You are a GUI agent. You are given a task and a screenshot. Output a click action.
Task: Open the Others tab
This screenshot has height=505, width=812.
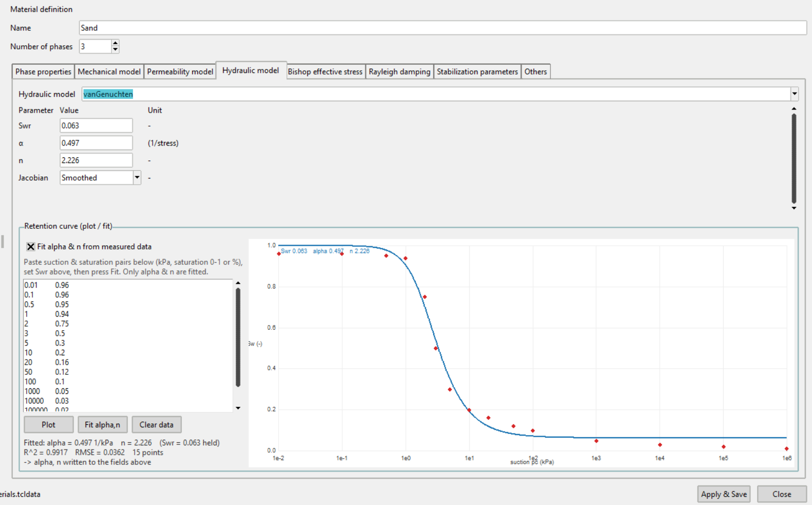click(536, 71)
